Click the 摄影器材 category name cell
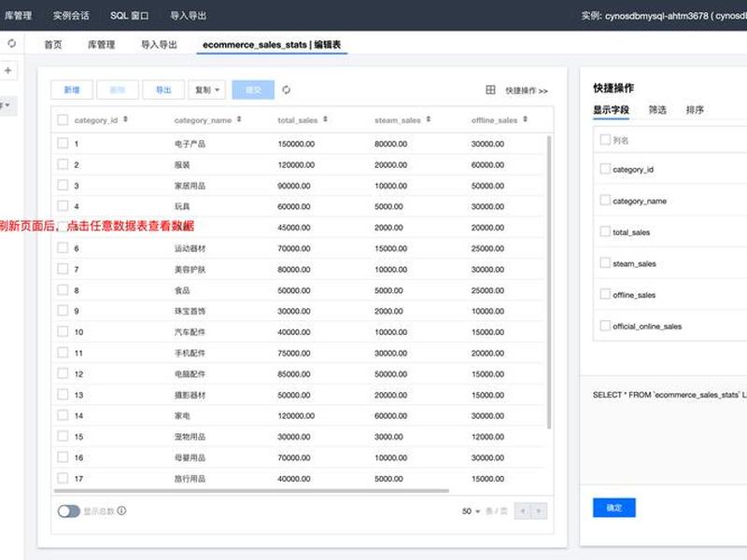The height and width of the screenshot is (560, 747). (x=190, y=395)
